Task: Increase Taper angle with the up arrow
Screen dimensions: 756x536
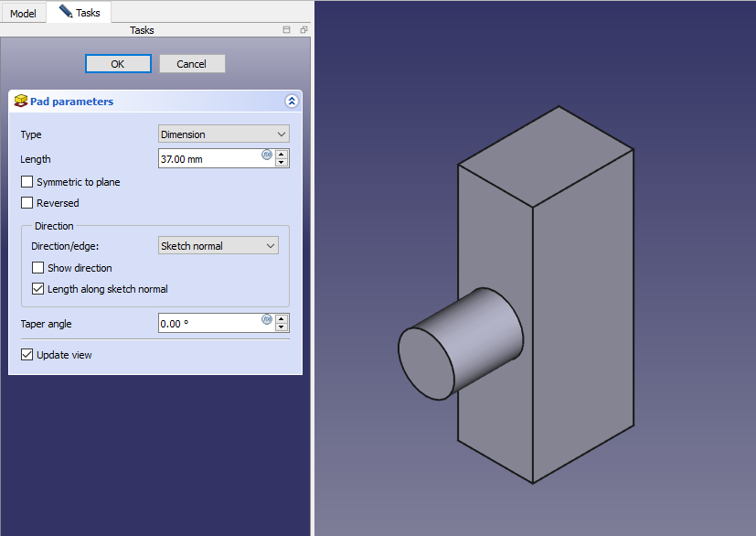Action: pos(282,317)
